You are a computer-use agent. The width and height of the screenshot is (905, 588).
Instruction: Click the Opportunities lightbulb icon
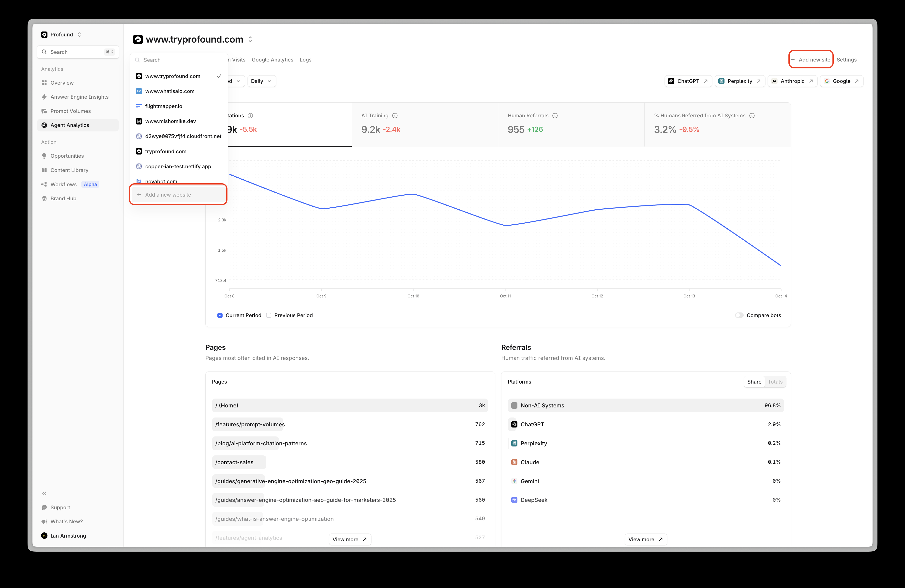[x=44, y=156]
